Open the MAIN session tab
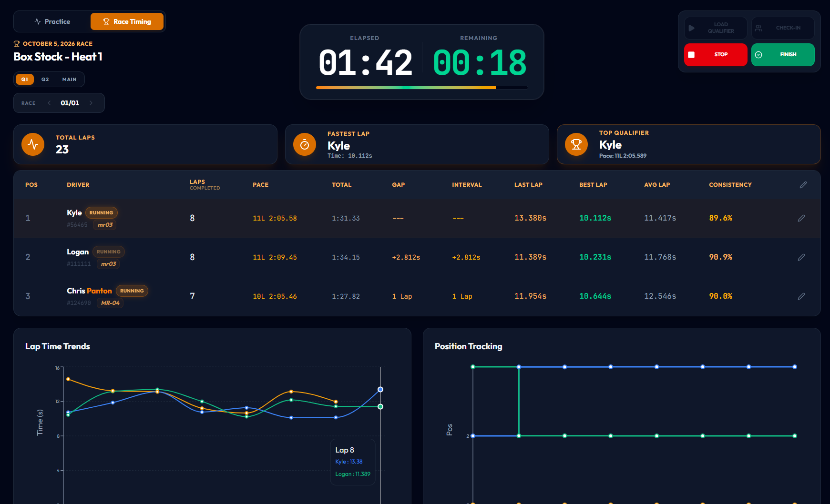The height and width of the screenshot is (504, 830). click(69, 79)
